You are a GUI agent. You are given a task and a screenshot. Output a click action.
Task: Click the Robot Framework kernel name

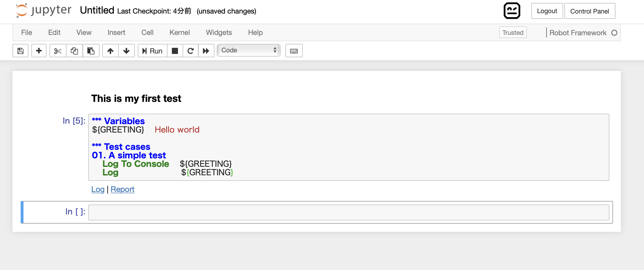click(x=578, y=33)
